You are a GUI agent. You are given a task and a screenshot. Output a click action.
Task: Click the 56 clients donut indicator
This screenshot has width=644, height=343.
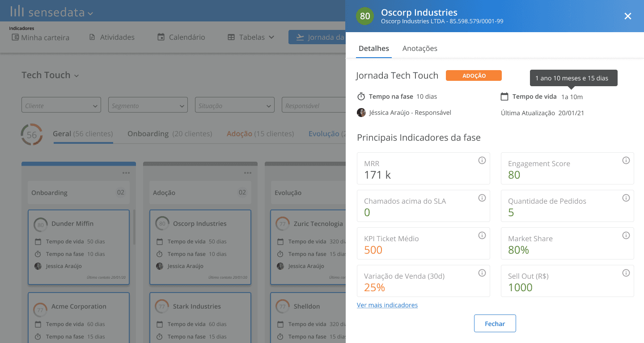click(x=32, y=135)
